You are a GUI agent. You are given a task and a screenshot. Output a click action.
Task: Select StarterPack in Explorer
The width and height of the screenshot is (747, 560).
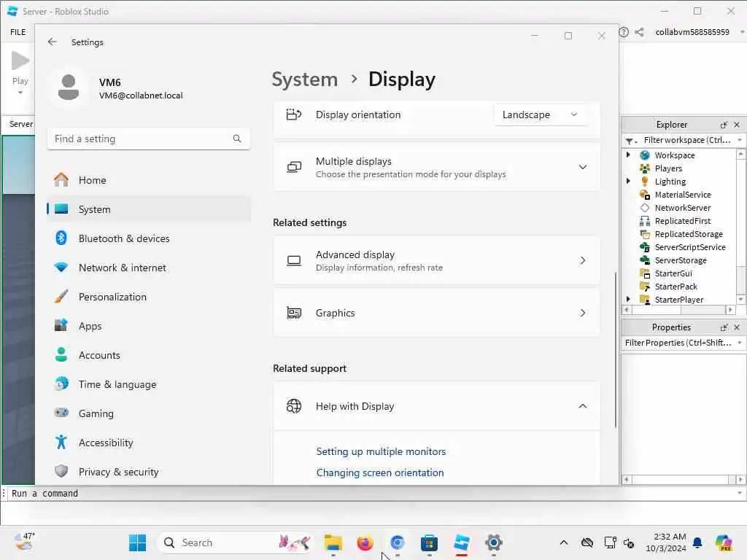pos(676,286)
